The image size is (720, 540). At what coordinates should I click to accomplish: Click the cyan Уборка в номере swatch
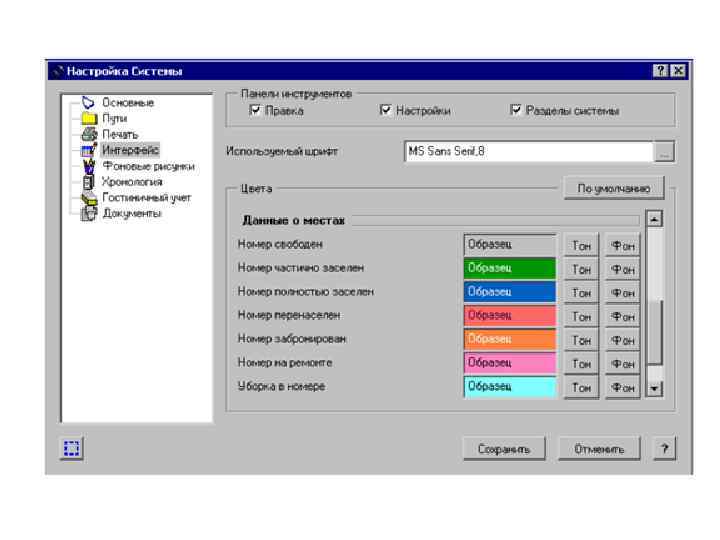click(x=510, y=387)
